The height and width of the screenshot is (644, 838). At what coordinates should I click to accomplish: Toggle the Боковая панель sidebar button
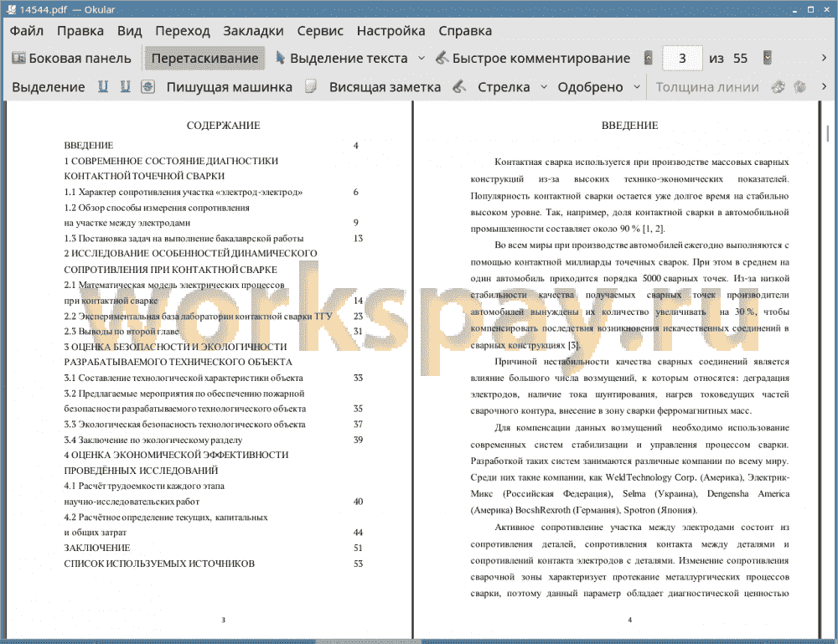click(x=71, y=59)
